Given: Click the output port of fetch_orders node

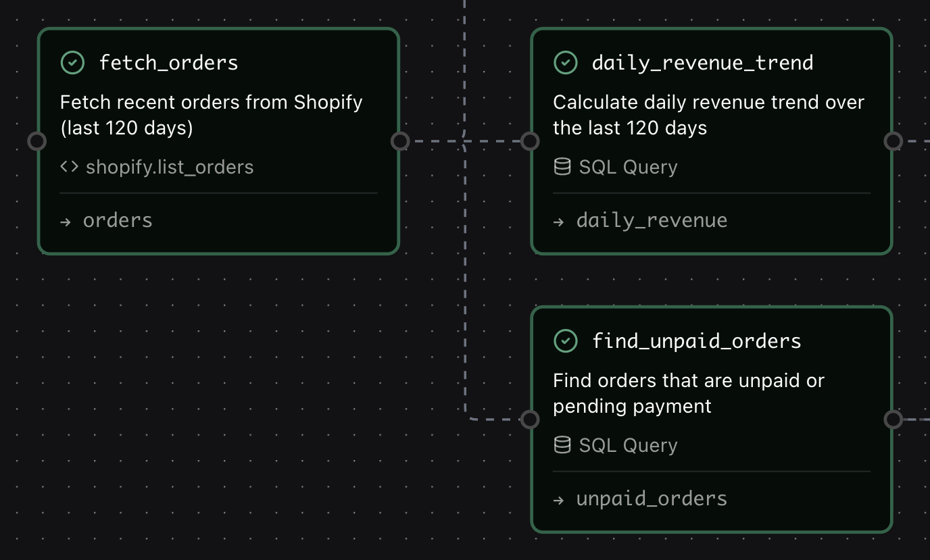Looking at the screenshot, I should 400,141.
